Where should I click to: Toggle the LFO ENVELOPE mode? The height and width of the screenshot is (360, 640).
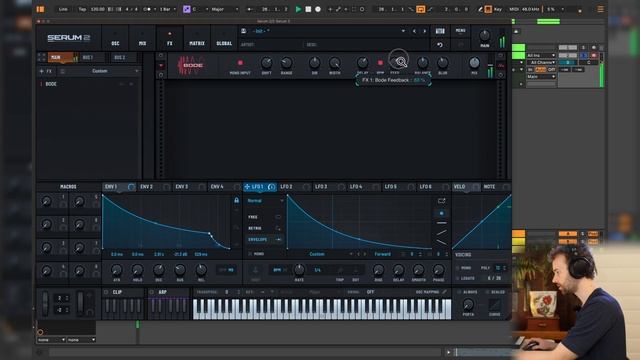click(x=264, y=240)
